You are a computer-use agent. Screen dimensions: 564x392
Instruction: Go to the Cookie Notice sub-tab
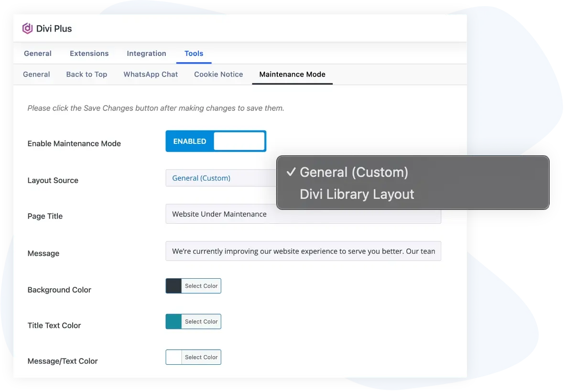(219, 74)
